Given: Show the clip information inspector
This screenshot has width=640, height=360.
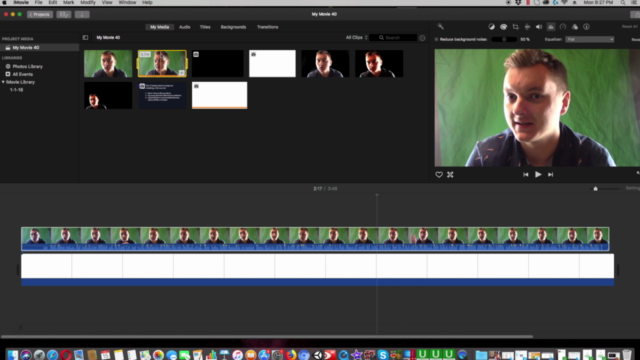Looking at the screenshot, I should coord(587,27).
